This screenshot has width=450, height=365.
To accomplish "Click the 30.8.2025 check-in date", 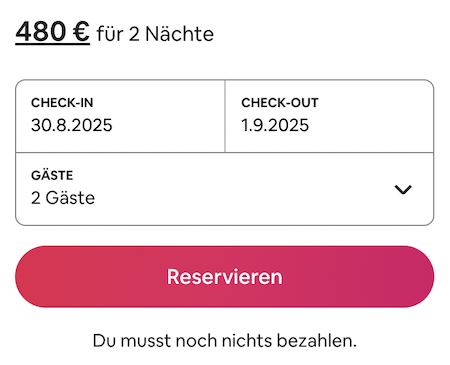I will (72, 125).
